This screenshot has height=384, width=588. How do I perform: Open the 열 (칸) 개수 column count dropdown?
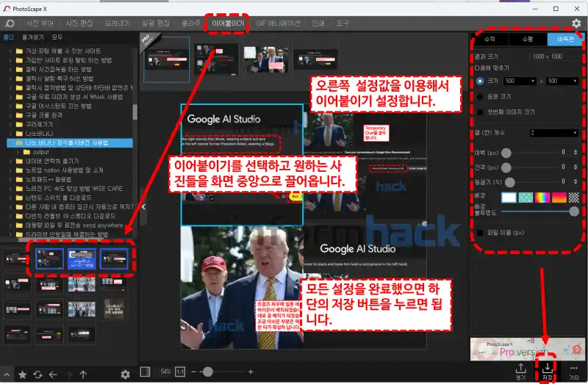point(554,133)
